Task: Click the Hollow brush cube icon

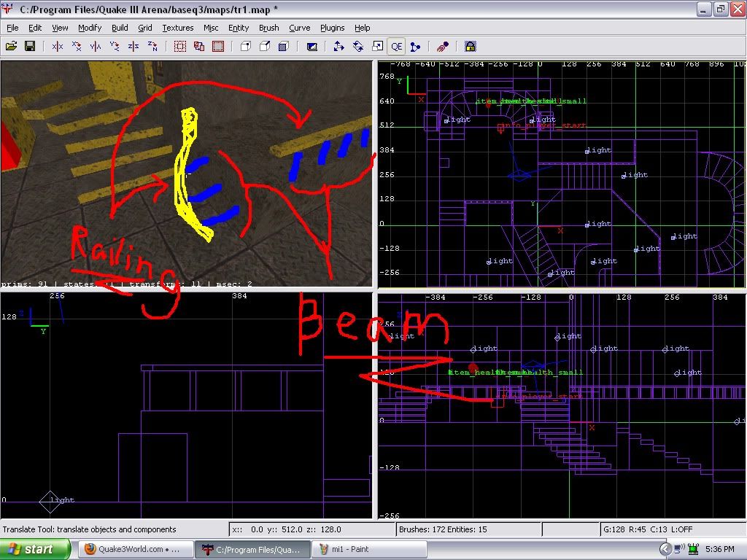Action: pos(284,46)
